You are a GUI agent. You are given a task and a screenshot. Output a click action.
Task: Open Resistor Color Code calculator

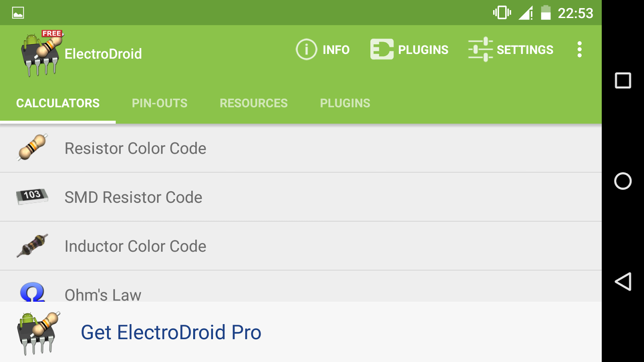135,148
